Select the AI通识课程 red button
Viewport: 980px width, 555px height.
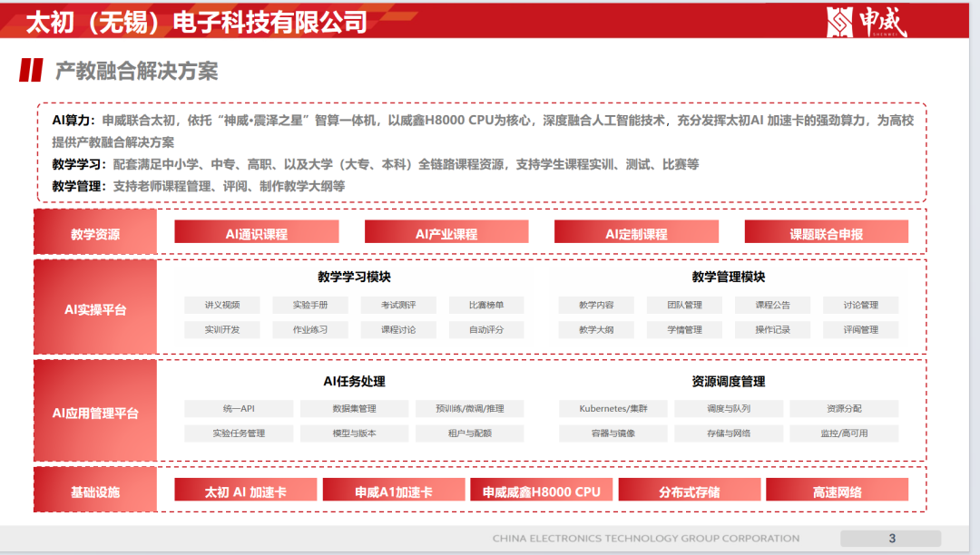pyautogui.click(x=256, y=233)
